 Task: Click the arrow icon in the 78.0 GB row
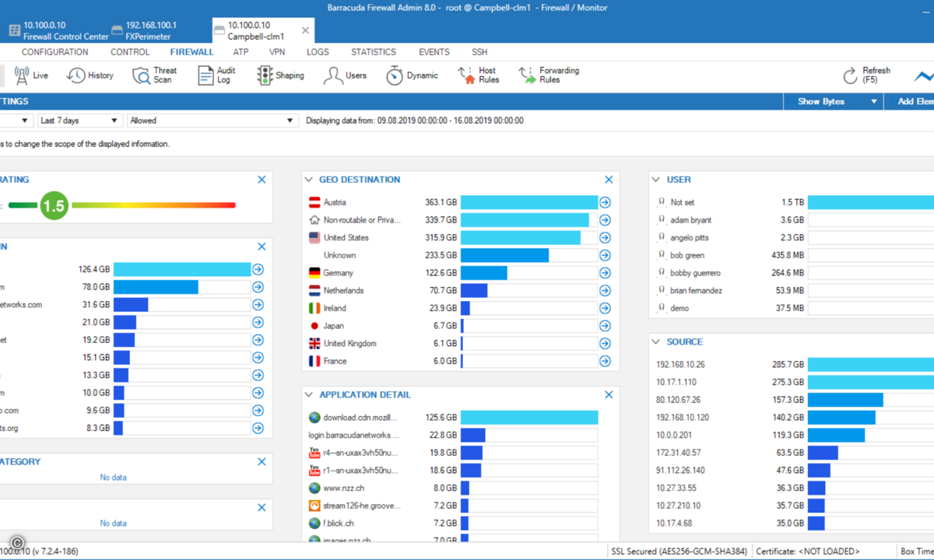(258, 287)
